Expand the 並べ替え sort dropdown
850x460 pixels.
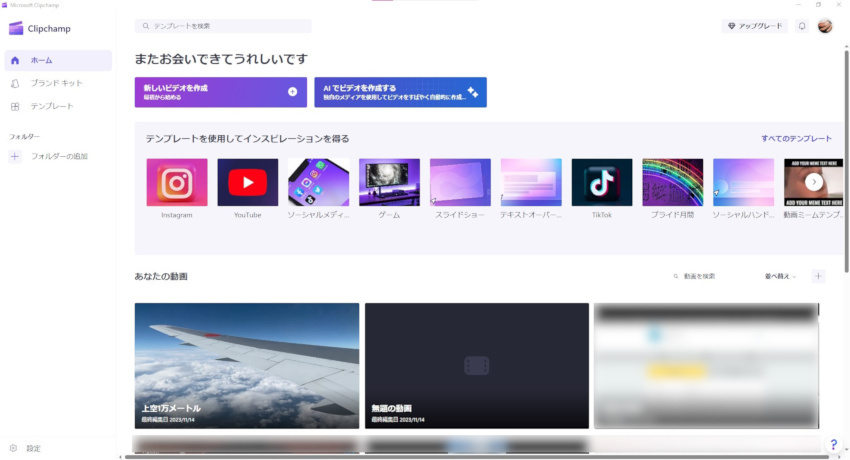pyautogui.click(x=780, y=276)
